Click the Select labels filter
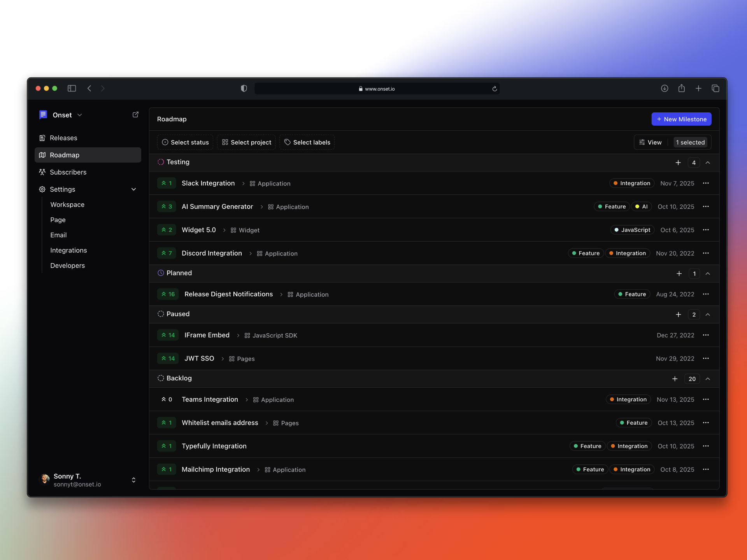747x560 pixels. click(307, 142)
